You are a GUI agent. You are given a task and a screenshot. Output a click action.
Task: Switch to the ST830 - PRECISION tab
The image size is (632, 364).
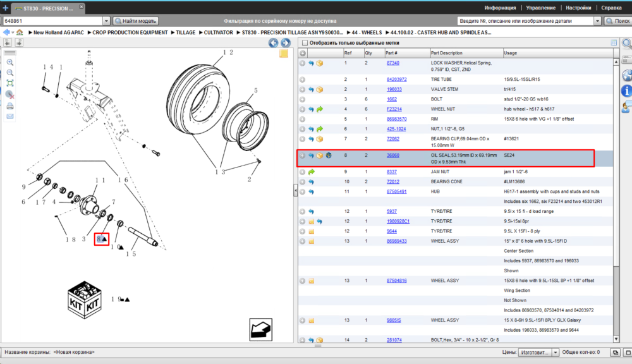(47, 8)
